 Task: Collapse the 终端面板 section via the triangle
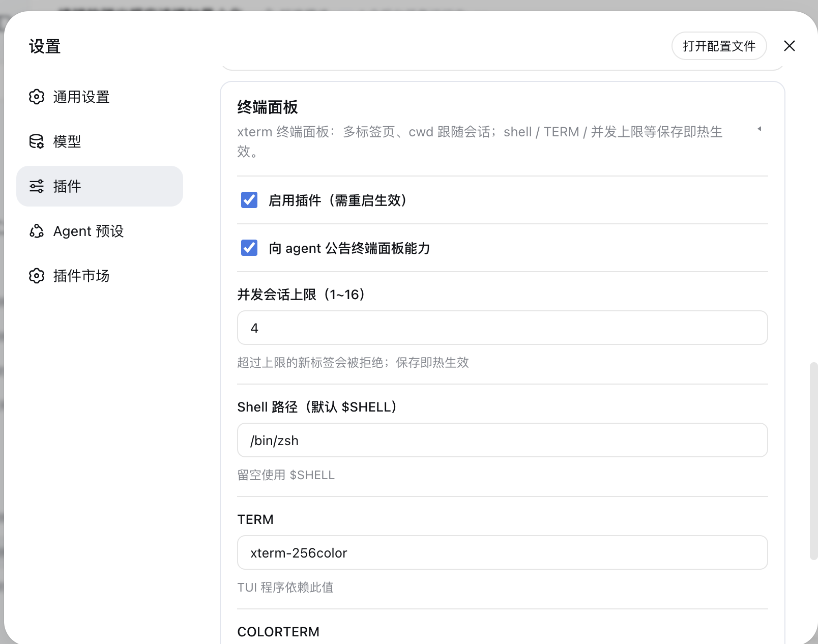[x=759, y=129]
